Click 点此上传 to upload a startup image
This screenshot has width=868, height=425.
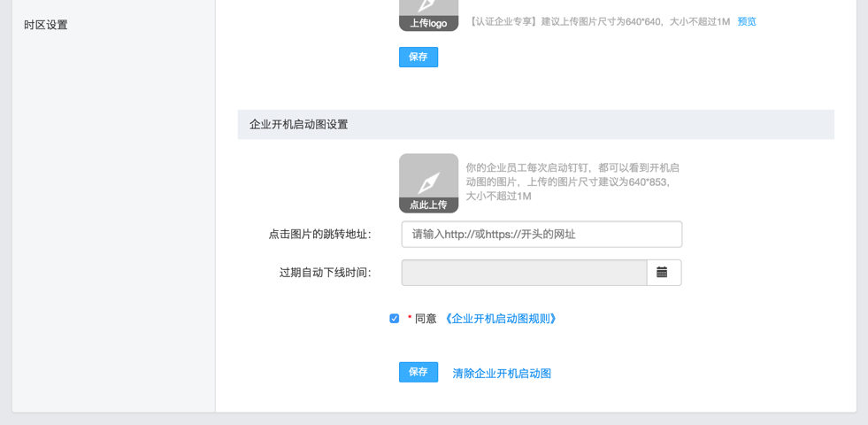(x=428, y=183)
